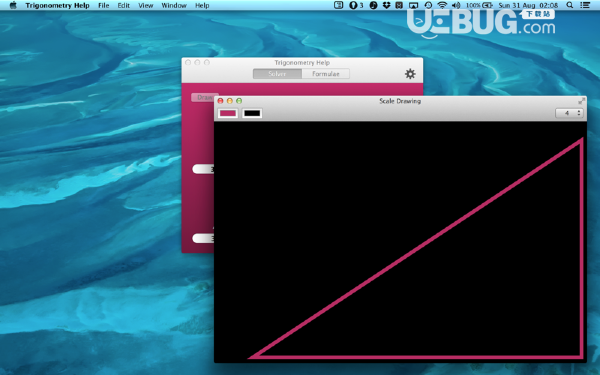Close the Scale Drawing window
Screen dimensions: 600x375
pos(220,101)
